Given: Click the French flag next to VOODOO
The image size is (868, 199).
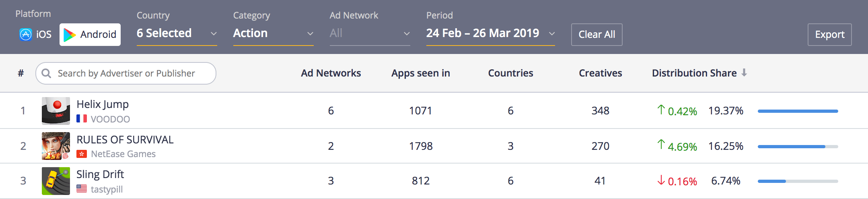Looking at the screenshot, I should [x=82, y=119].
